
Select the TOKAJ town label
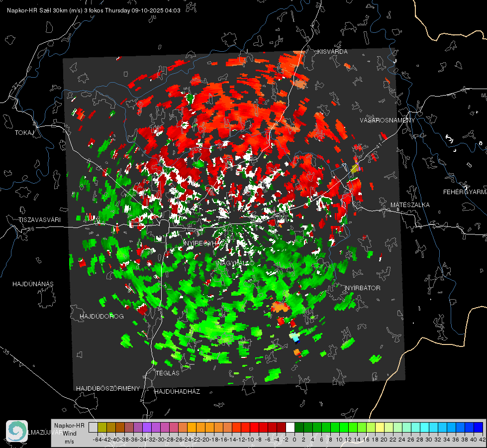tap(24, 133)
